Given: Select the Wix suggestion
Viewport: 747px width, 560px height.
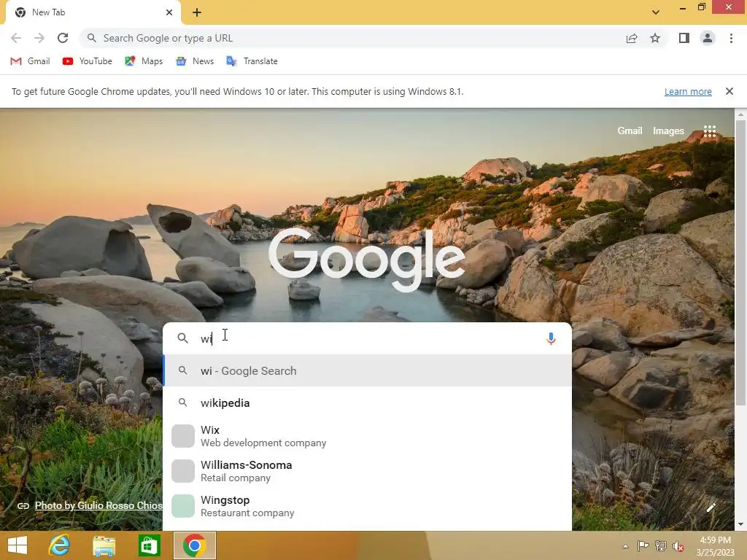Looking at the screenshot, I should (368, 436).
